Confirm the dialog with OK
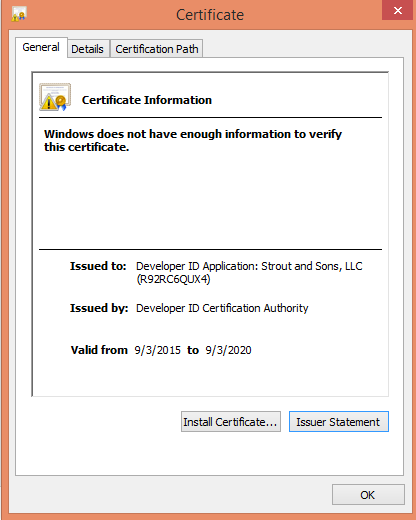The height and width of the screenshot is (520, 416). 368,495
